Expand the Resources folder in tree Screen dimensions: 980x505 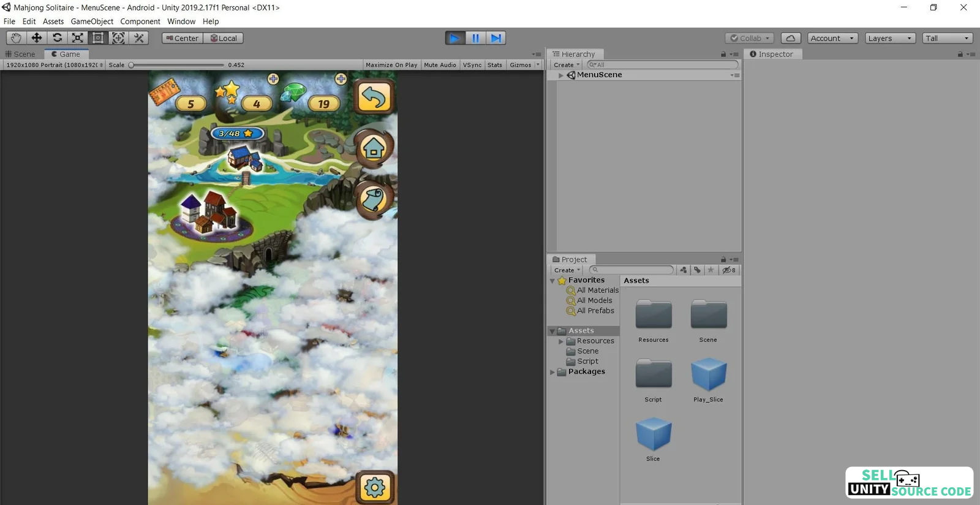point(560,341)
